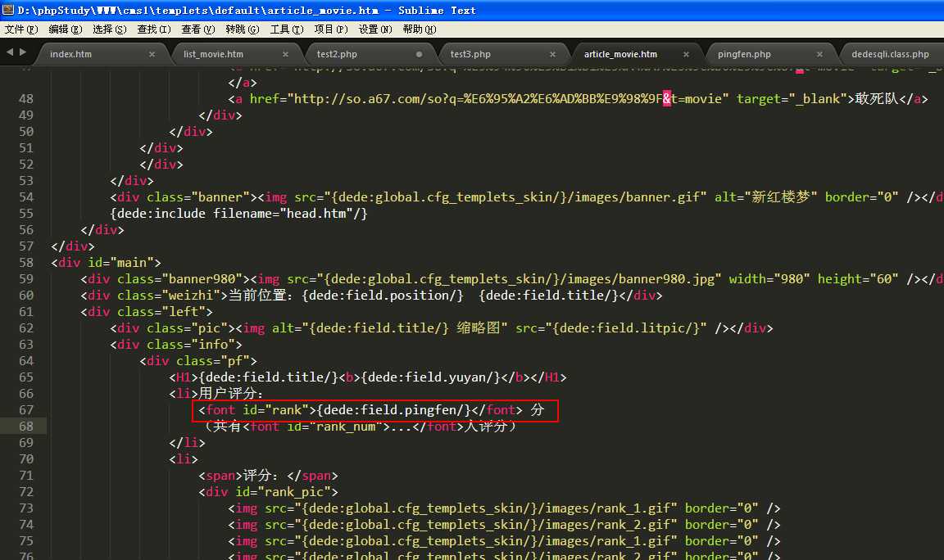
Task: Click line number 62 in gutter
Action: 26,327
